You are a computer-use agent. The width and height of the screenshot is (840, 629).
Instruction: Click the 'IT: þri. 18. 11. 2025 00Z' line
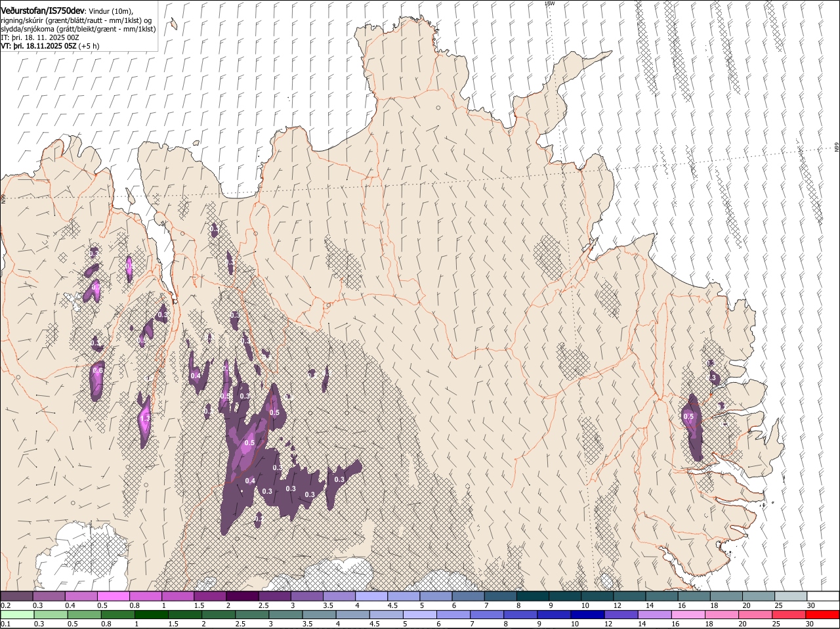tap(39, 37)
